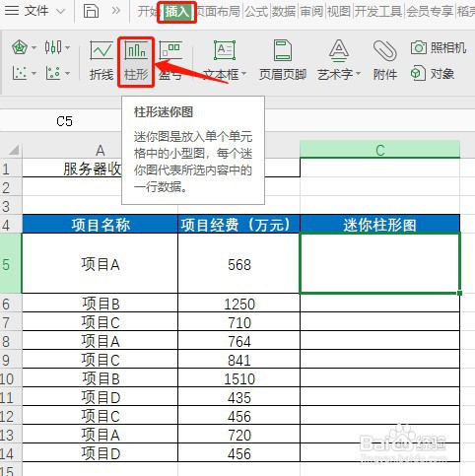The height and width of the screenshot is (476, 475).
Task: Insert a bubble chart icon
Action: 53,73
